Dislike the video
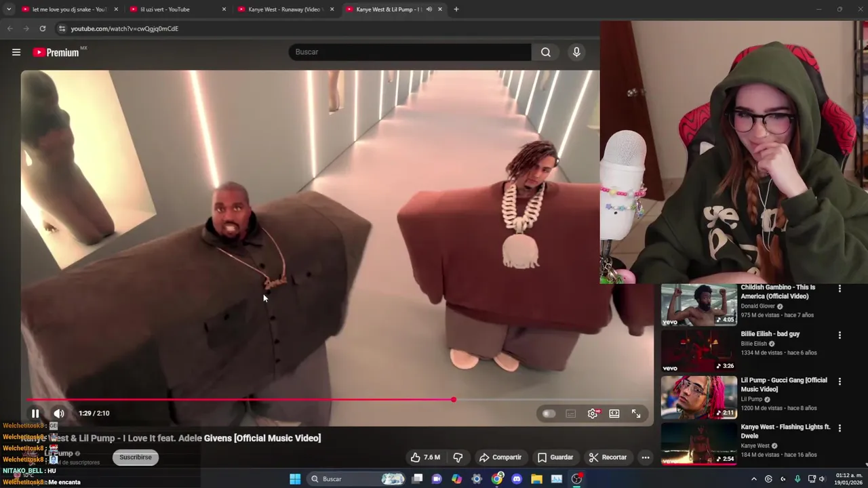 click(458, 457)
